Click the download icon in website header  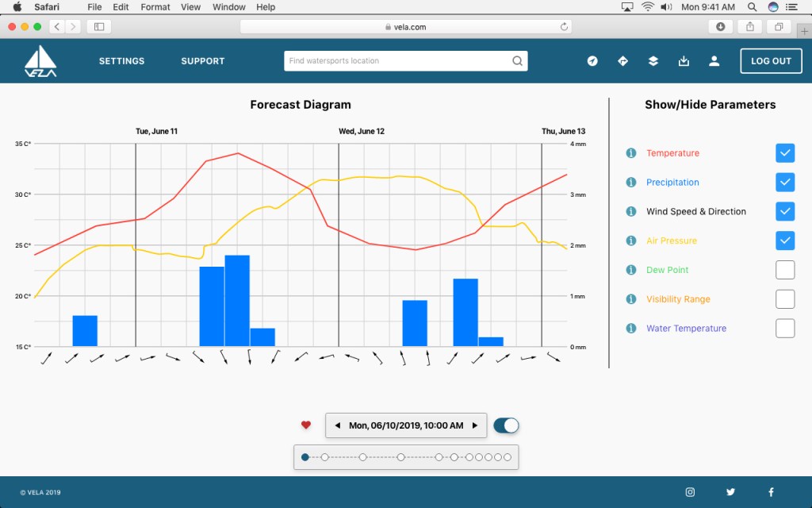click(x=684, y=61)
